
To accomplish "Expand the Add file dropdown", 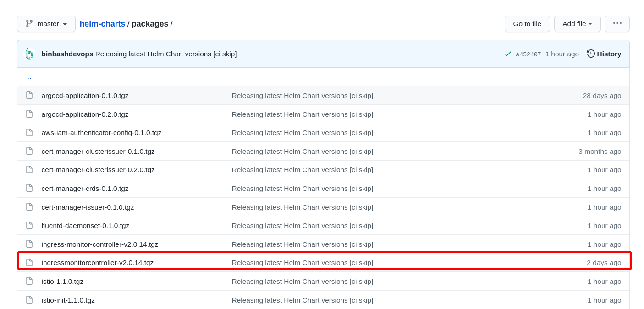I will coord(577,24).
